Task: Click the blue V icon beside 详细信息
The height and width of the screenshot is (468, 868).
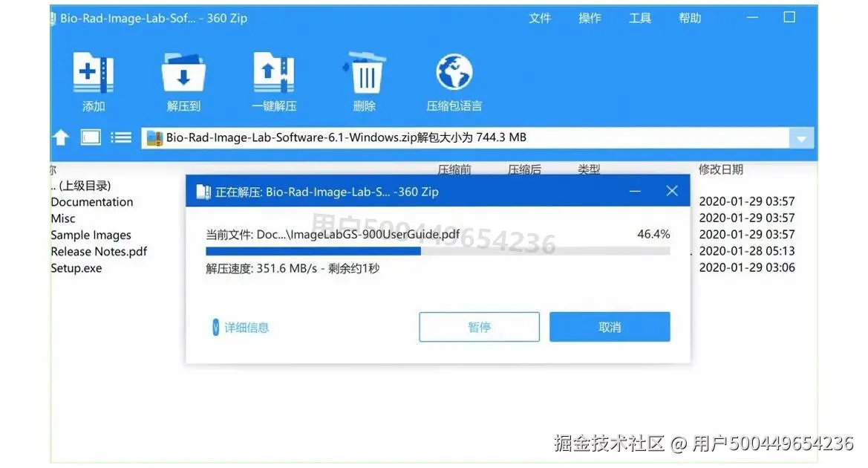Action: point(214,327)
